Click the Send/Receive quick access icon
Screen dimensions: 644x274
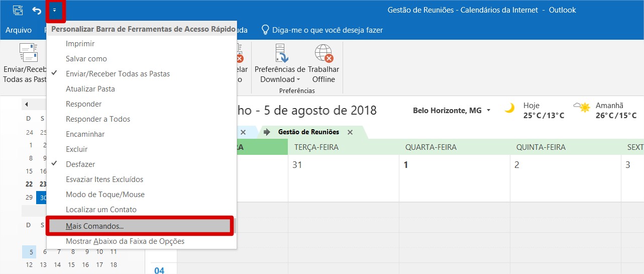tap(18, 10)
